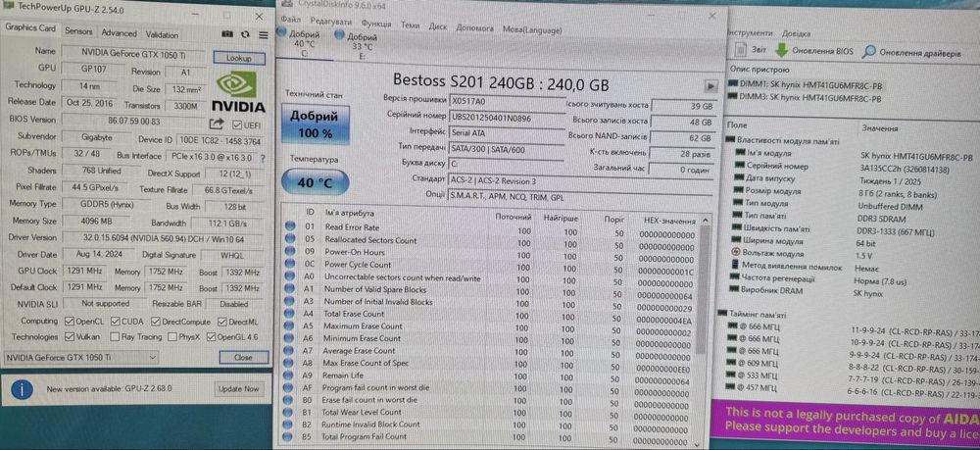Click the Значення column header in AIDA64
The image size is (980, 450).
pos(880,128)
